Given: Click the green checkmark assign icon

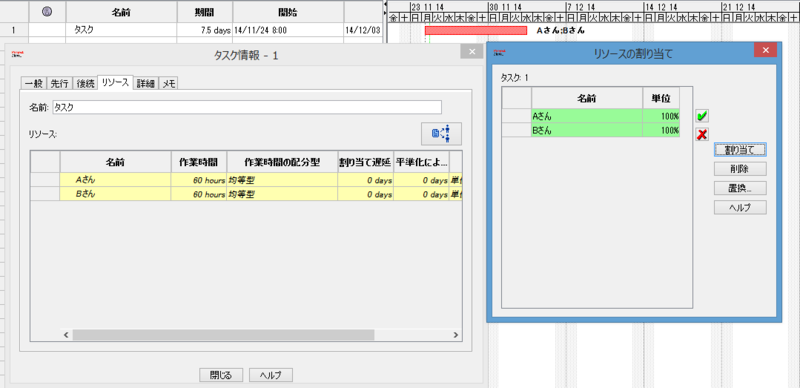Looking at the screenshot, I should pyautogui.click(x=702, y=116).
